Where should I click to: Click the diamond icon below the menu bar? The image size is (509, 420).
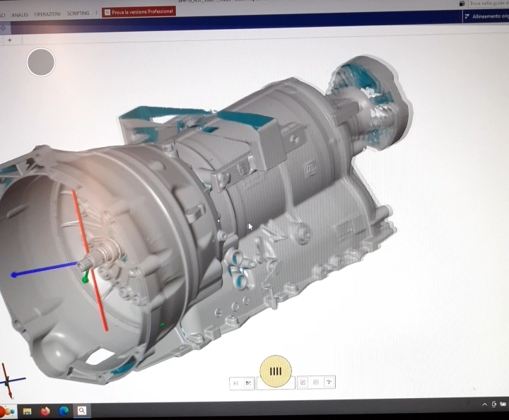[4, 28]
